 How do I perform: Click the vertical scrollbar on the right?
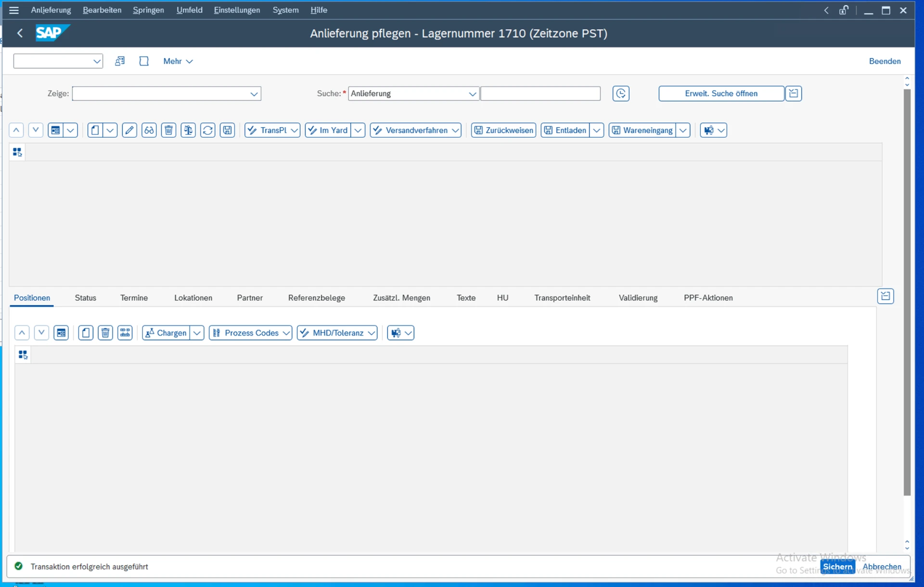pos(907,291)
